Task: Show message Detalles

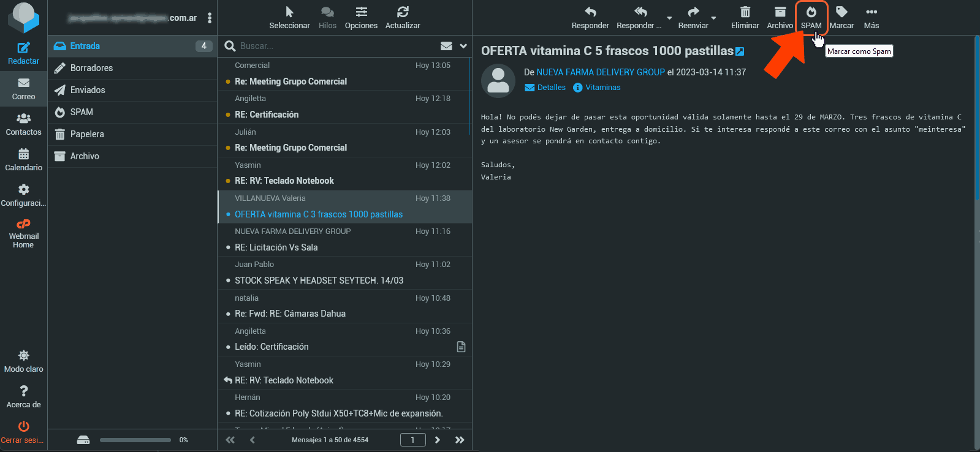Action: 545,88
